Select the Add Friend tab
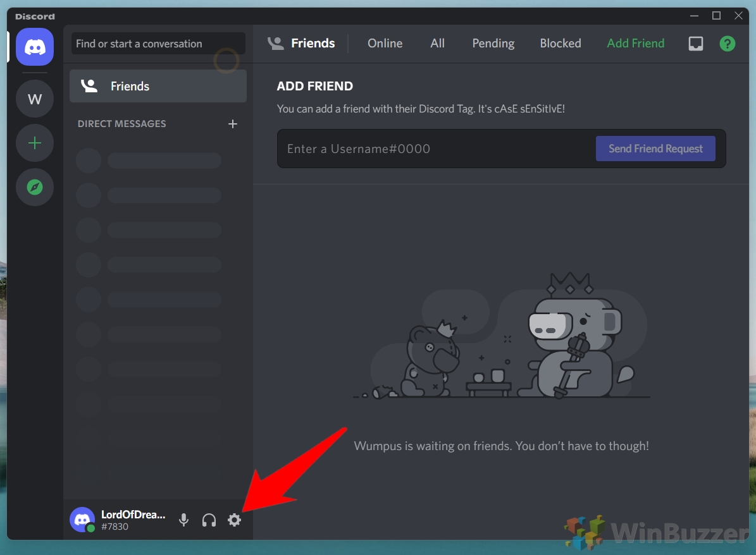This screenshot has width=756, height=555. pyautogui.click(x=635, y=44)
